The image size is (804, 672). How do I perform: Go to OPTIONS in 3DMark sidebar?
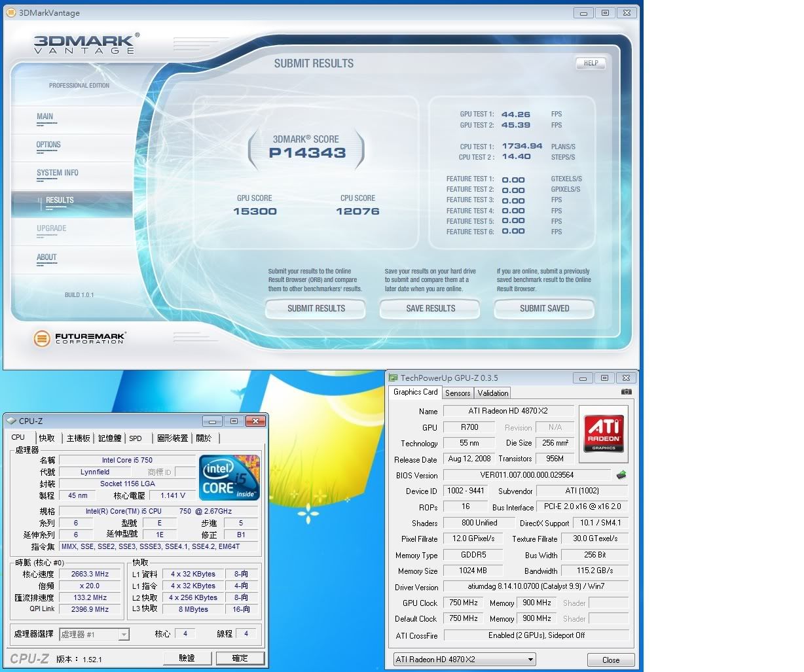(x=48, y=145)
